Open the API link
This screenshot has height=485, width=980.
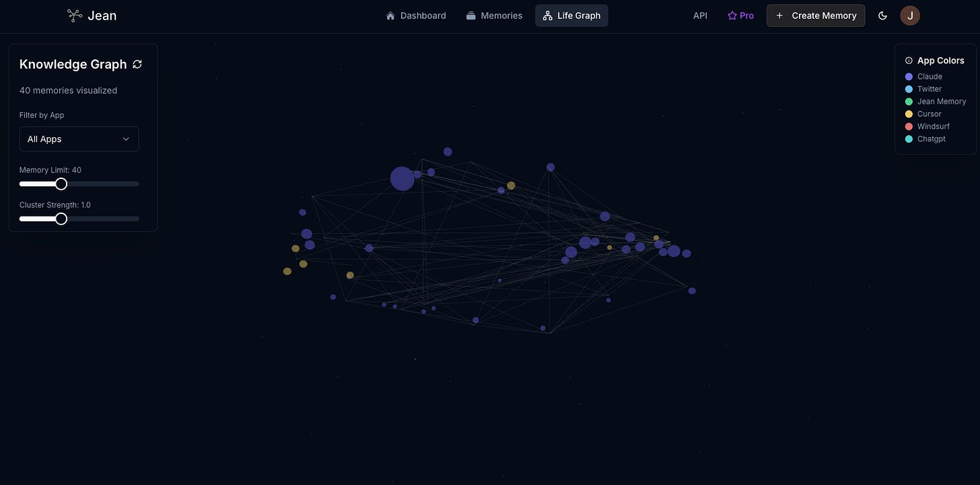coord(700,15)
